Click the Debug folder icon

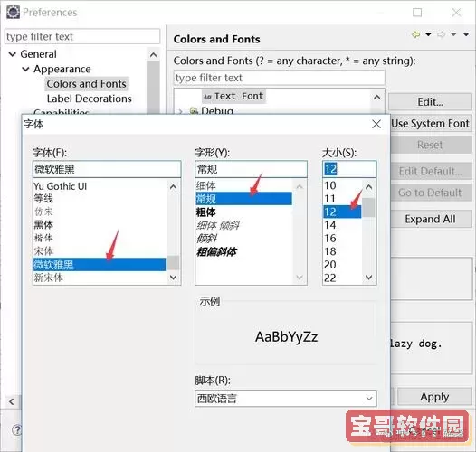coord(194,111)
